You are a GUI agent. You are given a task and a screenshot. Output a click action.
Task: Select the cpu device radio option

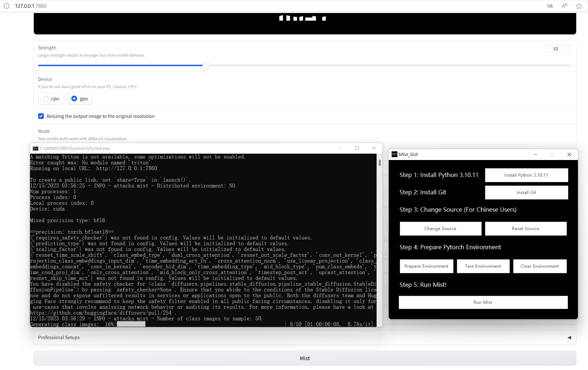pos(46,98)
